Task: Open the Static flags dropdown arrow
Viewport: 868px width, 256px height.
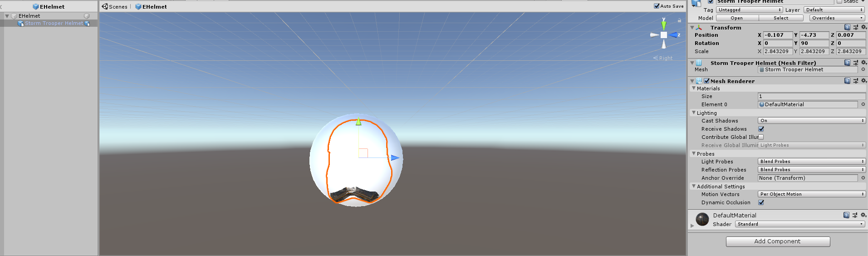Action: coord(863,1)
